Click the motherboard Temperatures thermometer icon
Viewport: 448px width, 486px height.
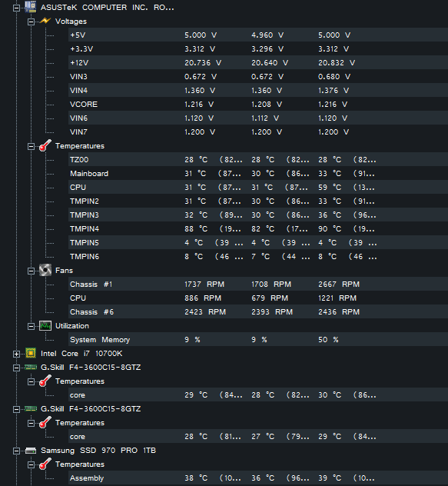click(45, 145)
